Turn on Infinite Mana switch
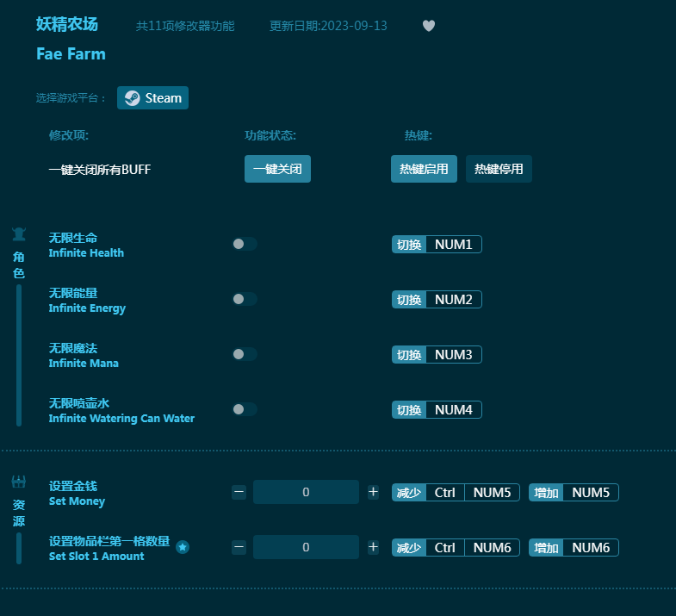Screen dimensions: 676x616 pos(245,354)
